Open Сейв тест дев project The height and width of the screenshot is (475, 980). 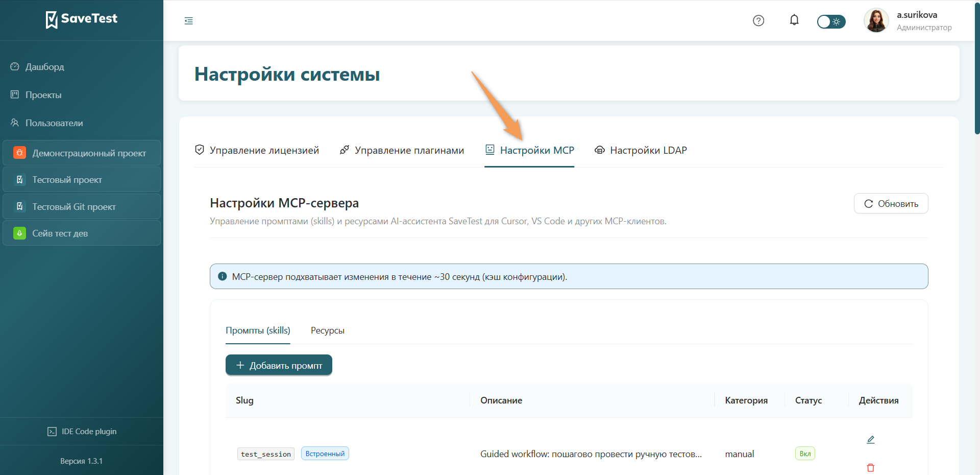point(82,233)
